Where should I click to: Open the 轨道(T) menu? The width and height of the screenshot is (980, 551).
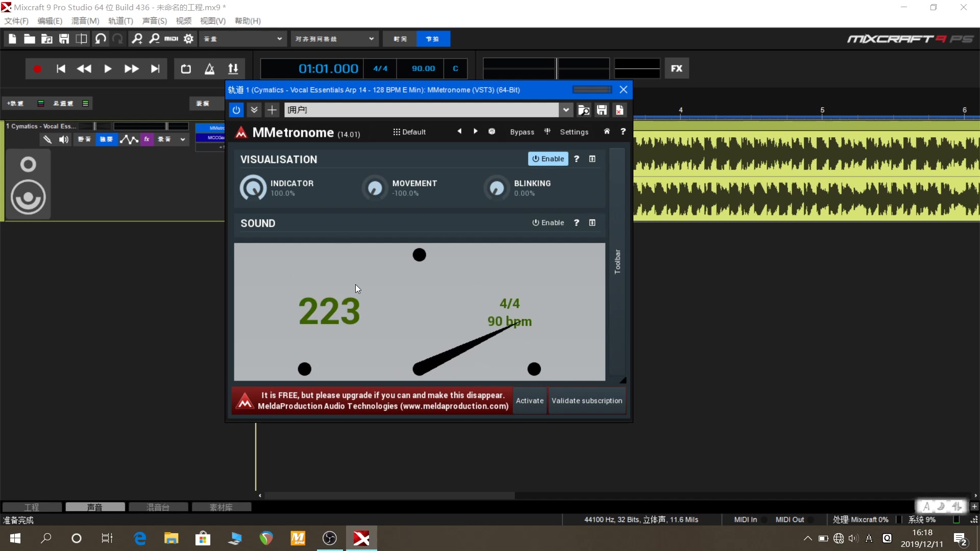click(120, 21)
